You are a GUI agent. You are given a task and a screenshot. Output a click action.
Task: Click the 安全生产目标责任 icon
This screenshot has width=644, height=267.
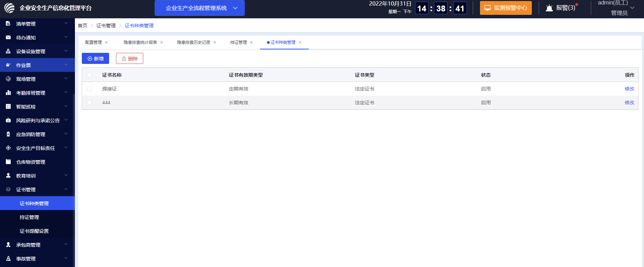(x=8, y=148)
